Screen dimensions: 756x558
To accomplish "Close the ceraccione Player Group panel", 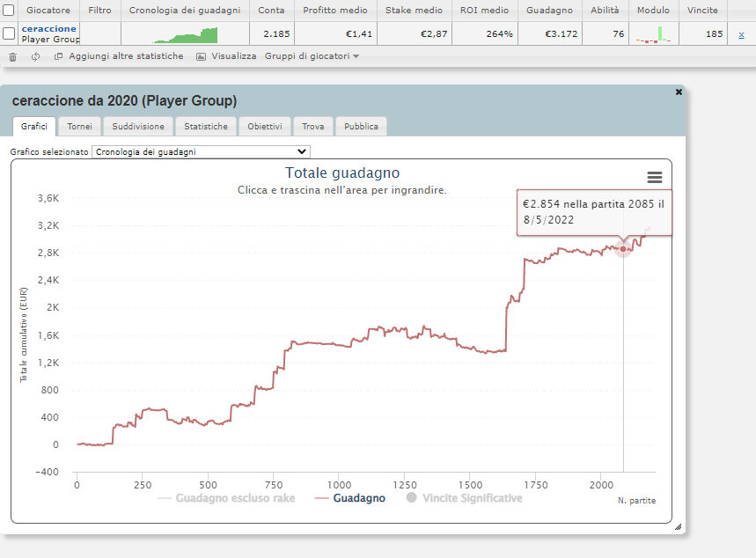I will tap(679, 92).
